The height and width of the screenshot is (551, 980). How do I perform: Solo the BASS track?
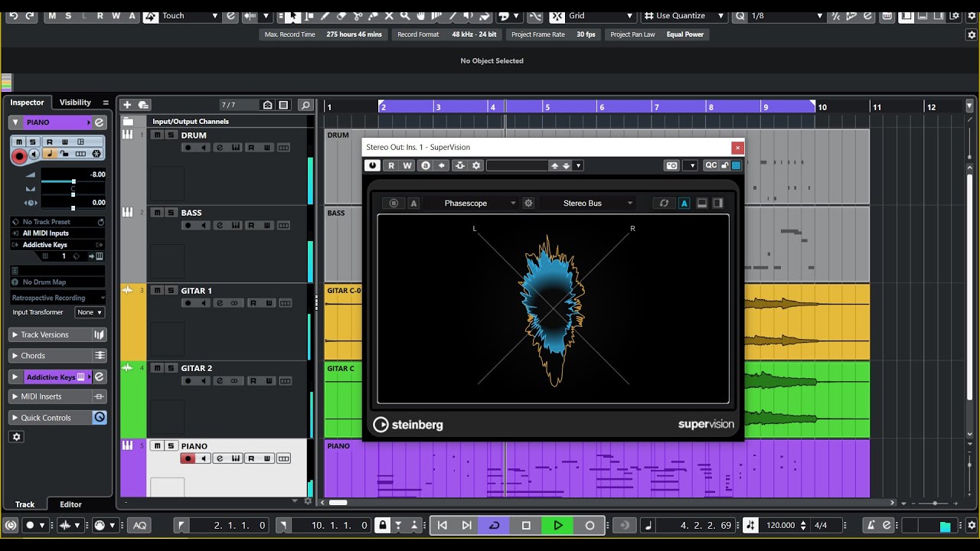click(x=171, y=213)
